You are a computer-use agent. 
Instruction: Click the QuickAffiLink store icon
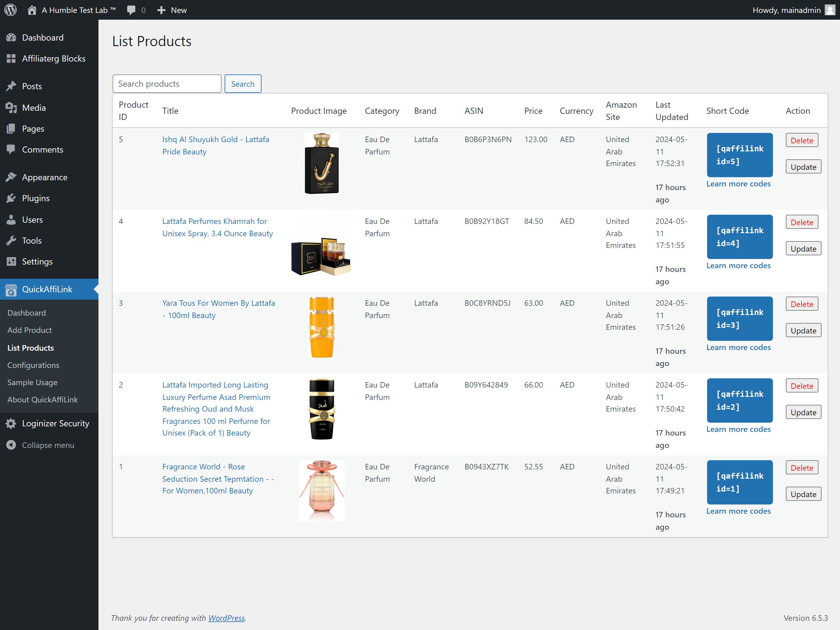click(x=11, y=289)
